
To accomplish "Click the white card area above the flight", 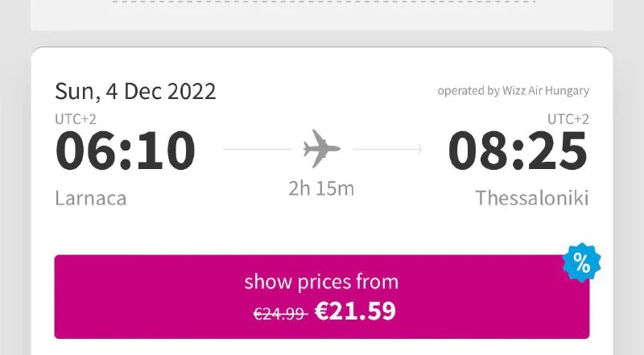I will 322,16.
